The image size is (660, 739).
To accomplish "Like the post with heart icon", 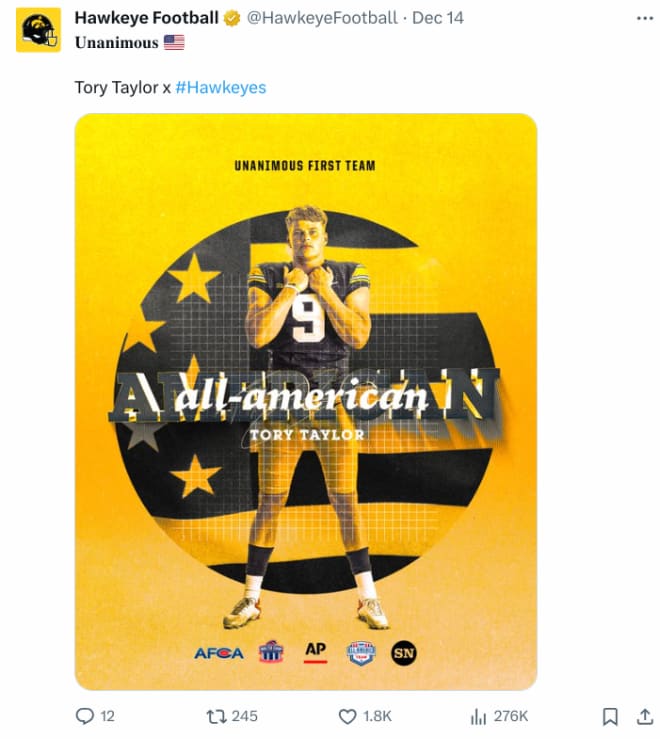I will click(347, 716).
